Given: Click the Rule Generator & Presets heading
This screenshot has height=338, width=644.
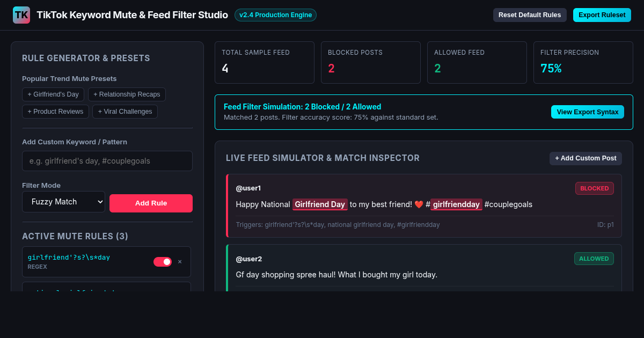Looking at the screenshot, I should (86, 58).
